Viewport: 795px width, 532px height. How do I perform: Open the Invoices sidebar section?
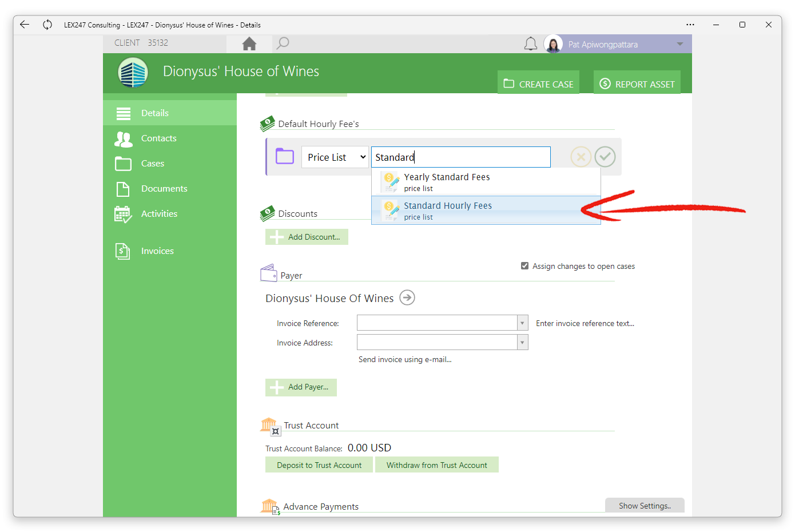(x=170, y=251)
